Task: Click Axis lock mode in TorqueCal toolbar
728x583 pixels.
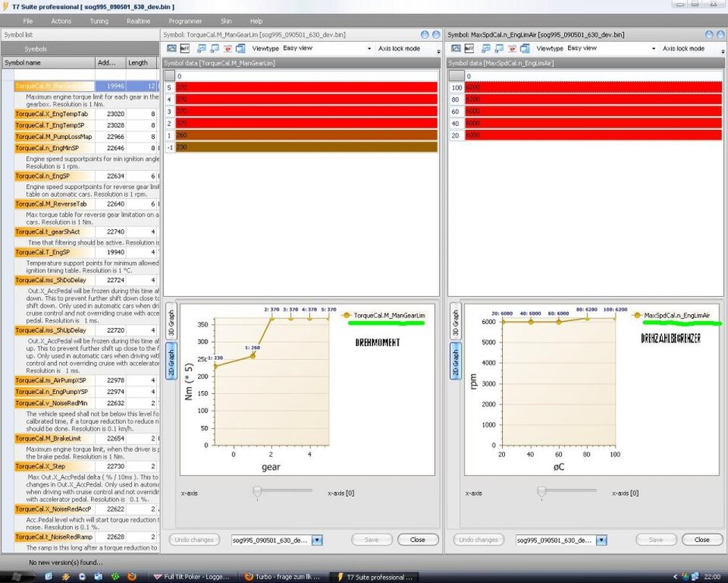Action: click(x=399, y=48)
